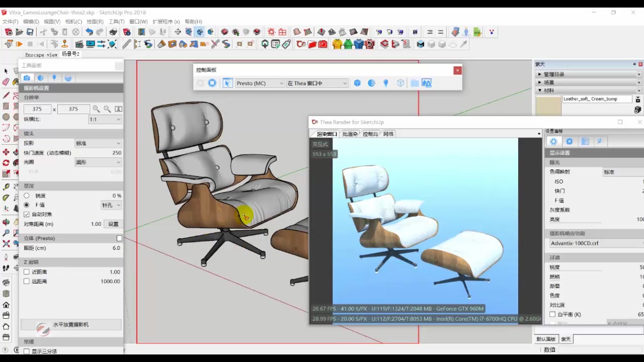
Task: Open the gear settings tab in Thea settings panel
Action: coord(569,142)
